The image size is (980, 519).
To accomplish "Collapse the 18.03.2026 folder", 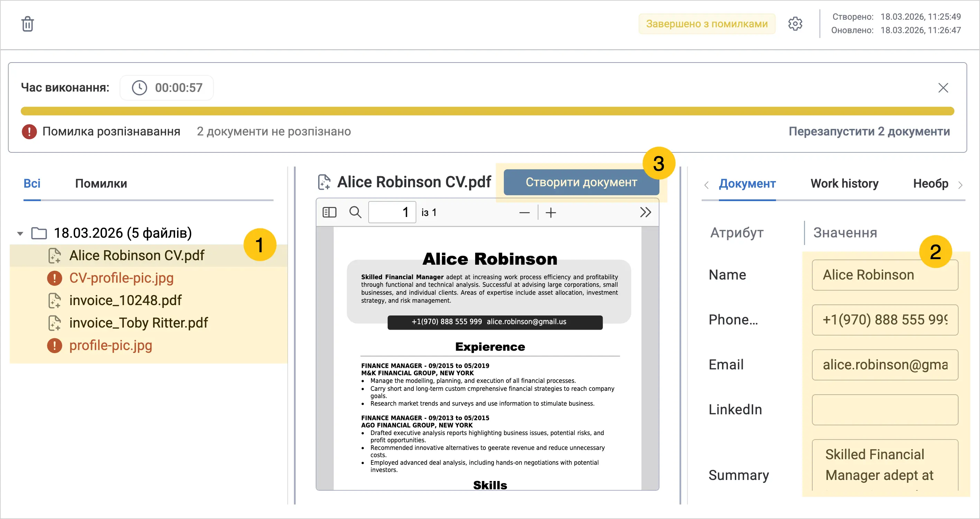I will 20,233.
